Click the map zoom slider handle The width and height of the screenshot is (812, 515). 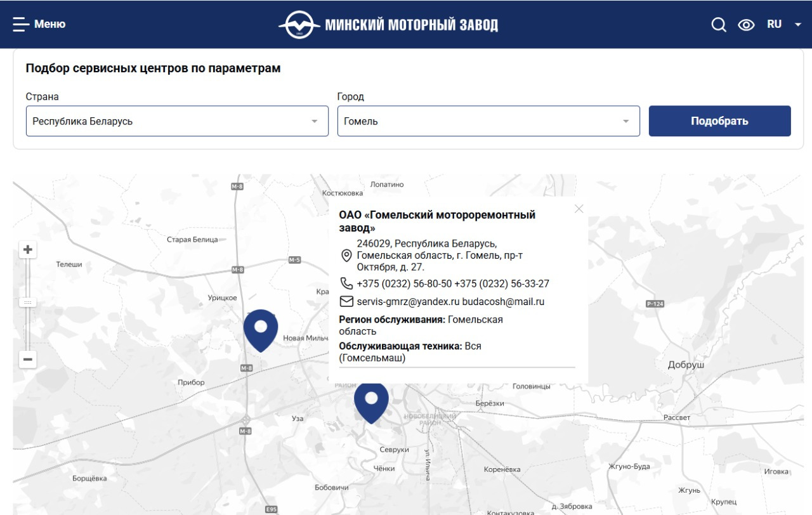pos(27,303)
